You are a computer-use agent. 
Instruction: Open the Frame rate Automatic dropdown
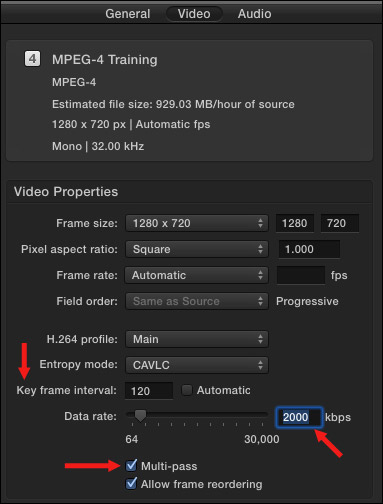[x=197, y=275]
